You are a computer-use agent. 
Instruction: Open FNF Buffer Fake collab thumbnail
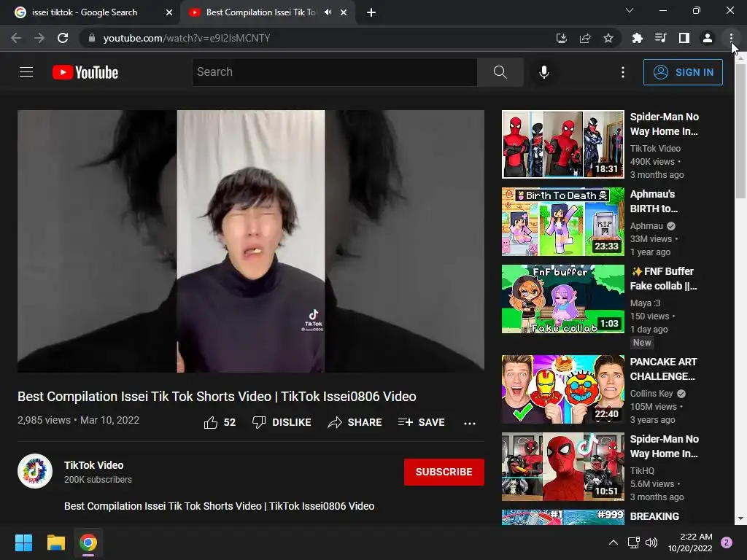[562, 299]
